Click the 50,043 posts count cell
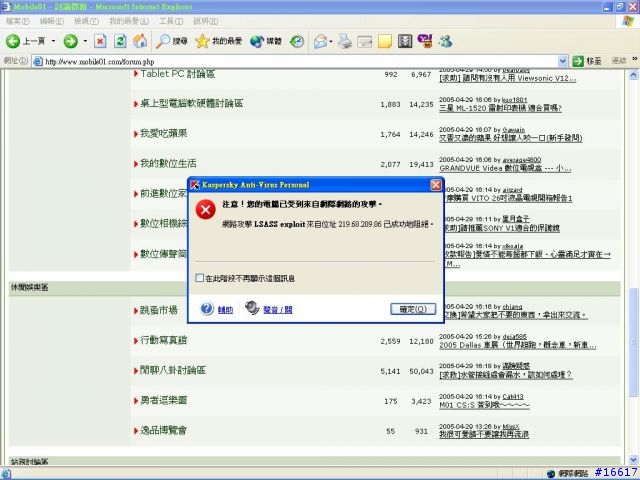 (421, 371)
